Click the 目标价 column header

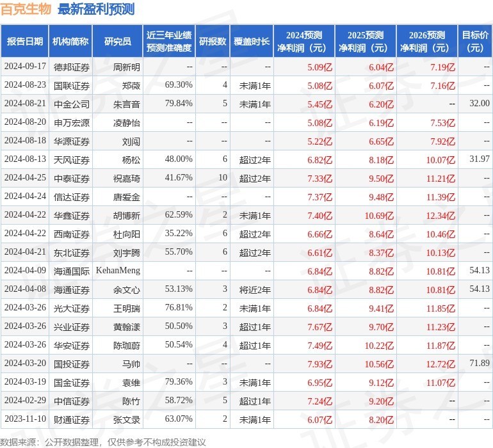click(x=475, y=42)
